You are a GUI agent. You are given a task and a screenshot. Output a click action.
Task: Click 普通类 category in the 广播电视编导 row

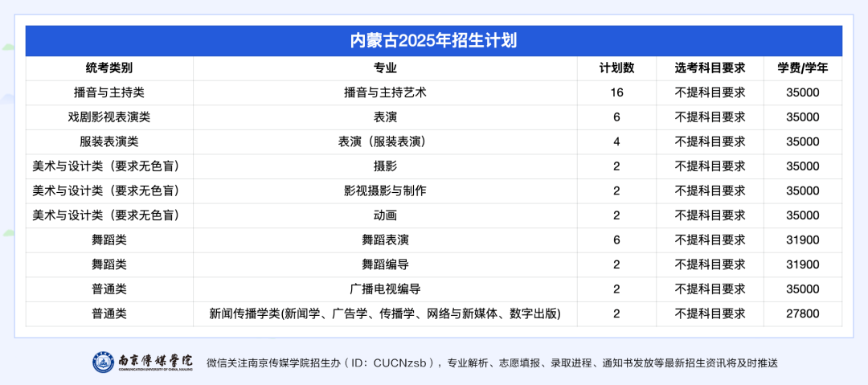109,289
